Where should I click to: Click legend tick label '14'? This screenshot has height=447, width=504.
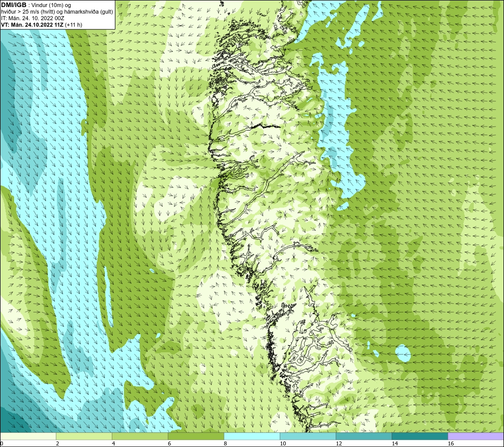pos(395,443)
